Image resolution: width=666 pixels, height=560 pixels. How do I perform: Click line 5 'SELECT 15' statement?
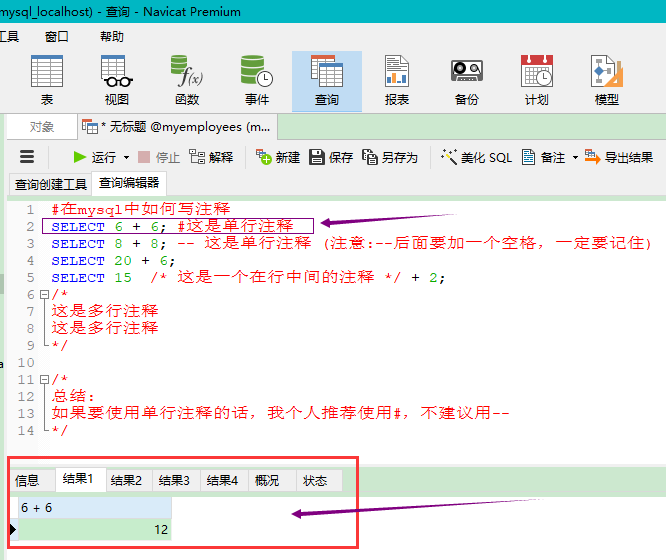pyautogui.click(x=92, y=277)
